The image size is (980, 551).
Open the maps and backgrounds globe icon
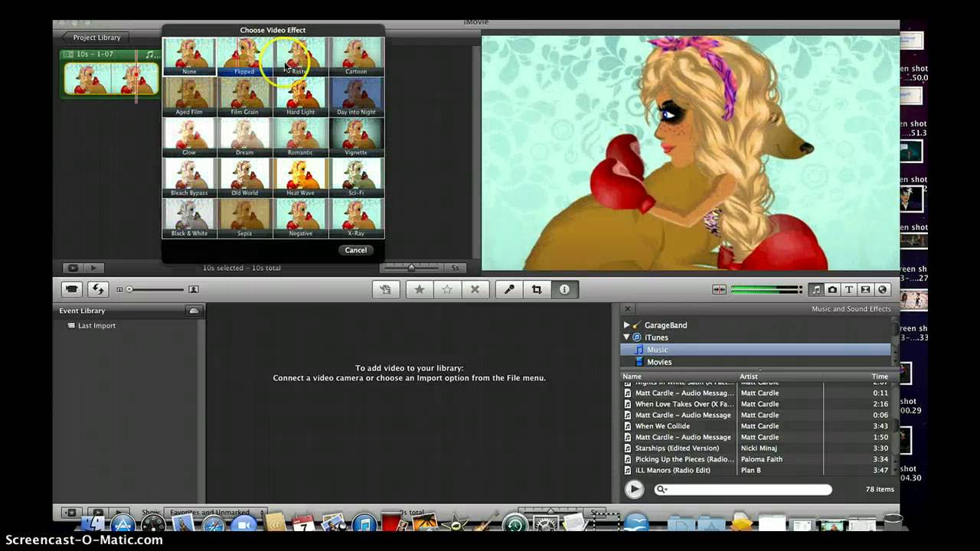point(882,290)
